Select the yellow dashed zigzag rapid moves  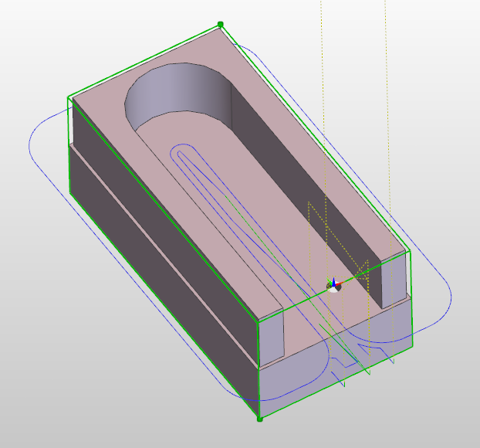point(318,226)
